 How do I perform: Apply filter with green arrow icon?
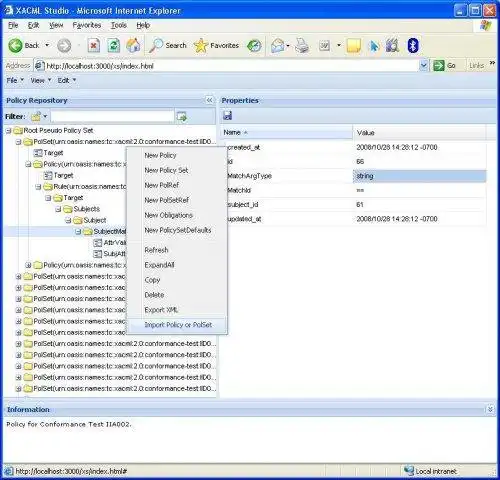[181, 117]
